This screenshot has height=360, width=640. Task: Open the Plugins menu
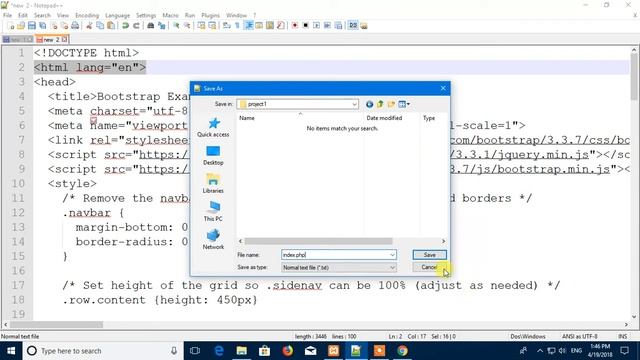(x=210, y=15)
